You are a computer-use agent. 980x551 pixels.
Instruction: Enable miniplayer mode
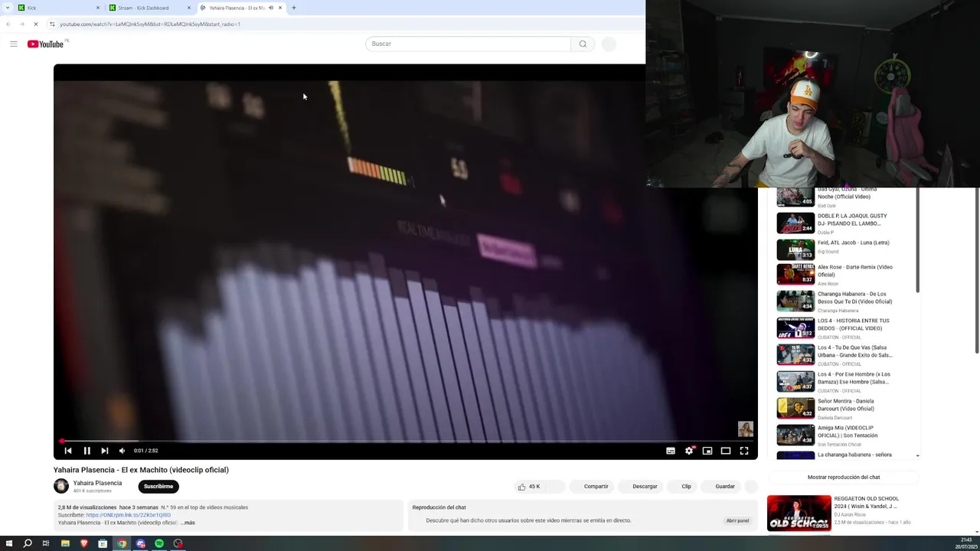(707, 451)
